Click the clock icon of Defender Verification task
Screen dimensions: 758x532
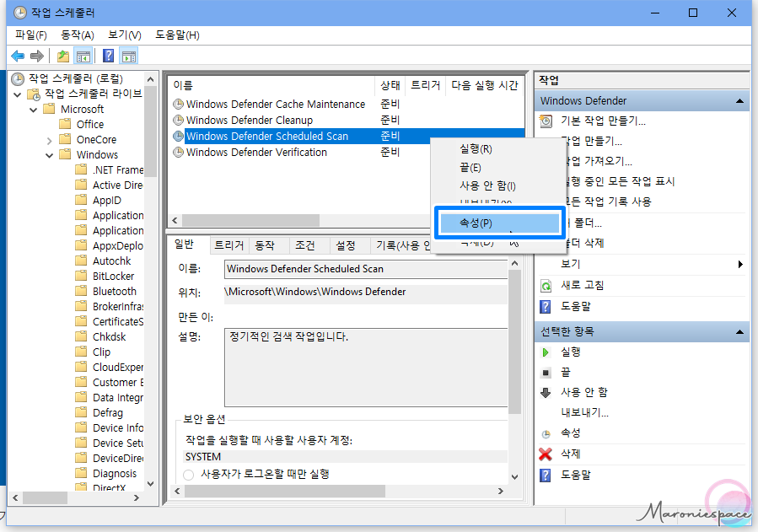coord(179,153)
